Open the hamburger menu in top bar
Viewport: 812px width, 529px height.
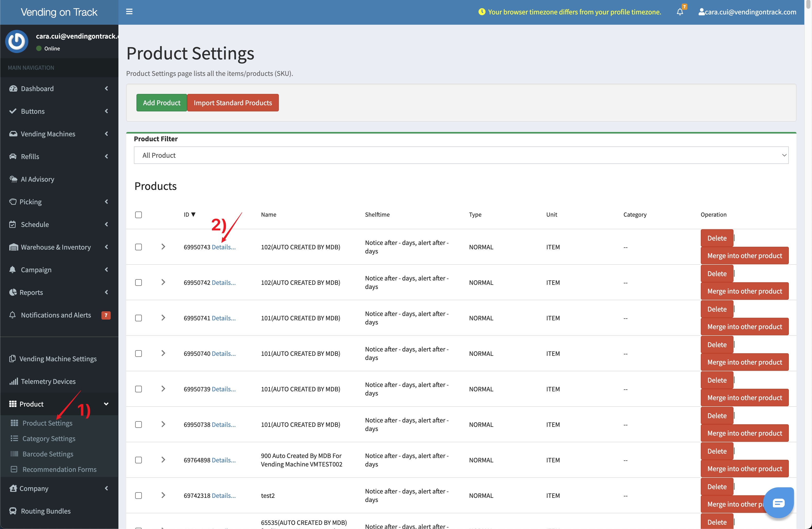coord(129,11)
